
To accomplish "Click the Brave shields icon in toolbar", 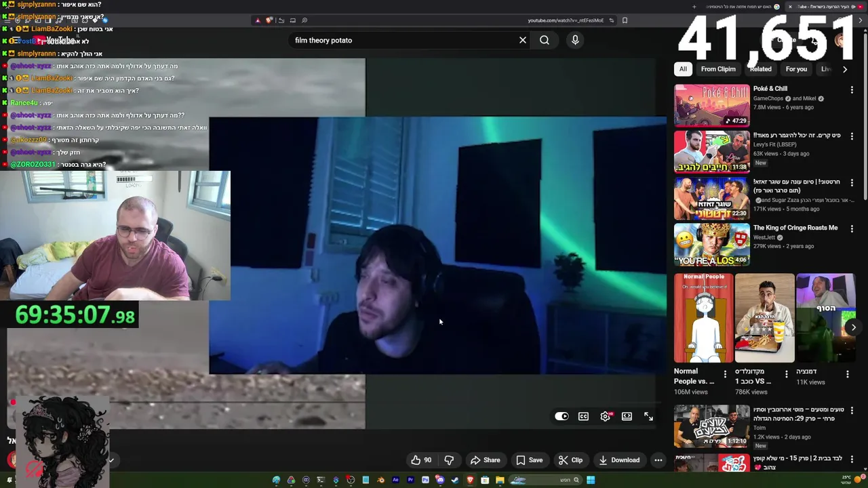I will [x=269, y=20].
